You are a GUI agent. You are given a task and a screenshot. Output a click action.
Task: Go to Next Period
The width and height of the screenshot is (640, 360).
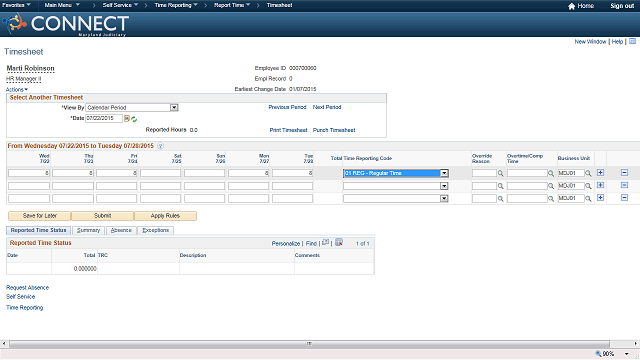pyautogui.click(x=327, y=107)
